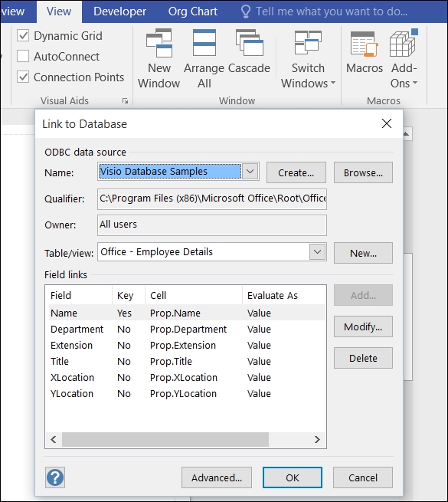448x502 pixels.
Task: Click the Prop.YLocation cell value
Action: pyautogui.click(x=183, y=393)
